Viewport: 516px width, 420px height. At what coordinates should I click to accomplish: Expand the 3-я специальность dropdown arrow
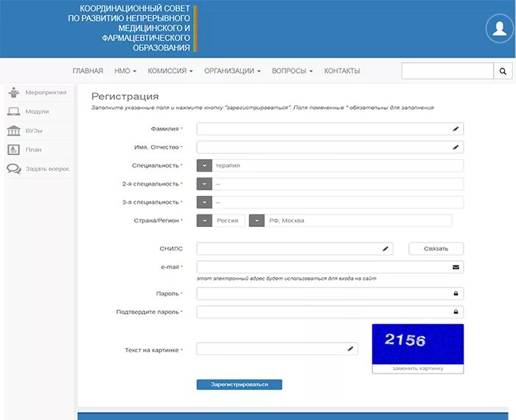[x=204, y=203]
